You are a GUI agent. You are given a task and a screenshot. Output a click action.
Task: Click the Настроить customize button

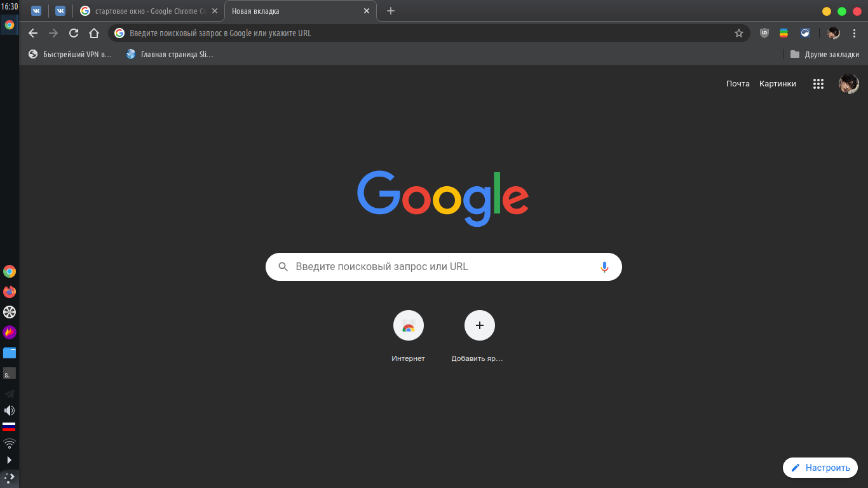[x=820, y=468]
